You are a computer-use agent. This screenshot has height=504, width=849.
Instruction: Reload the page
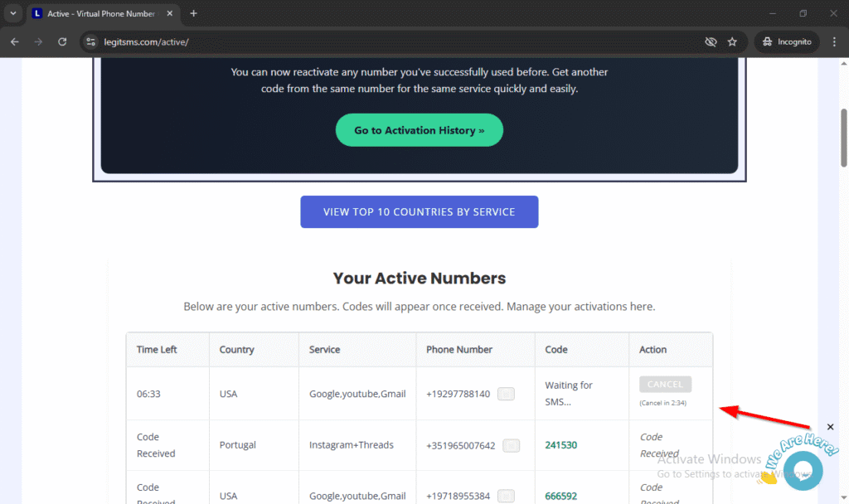(62, 41)
